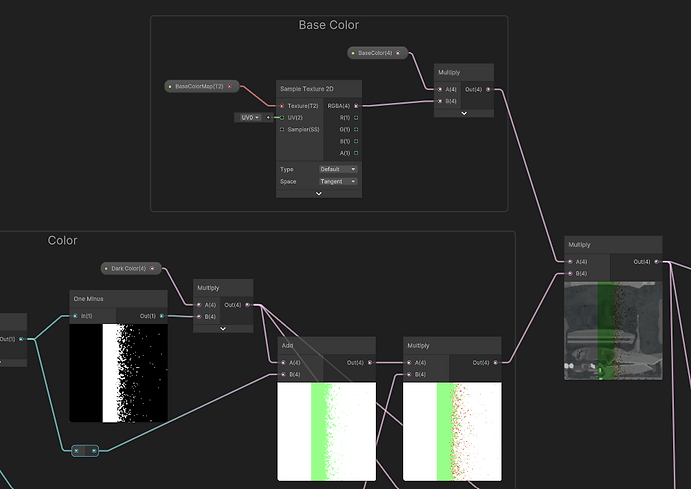691x489 pixels.
Task: Click the Add node green preview
Action: pyautogui.click(x=327, y=432)
